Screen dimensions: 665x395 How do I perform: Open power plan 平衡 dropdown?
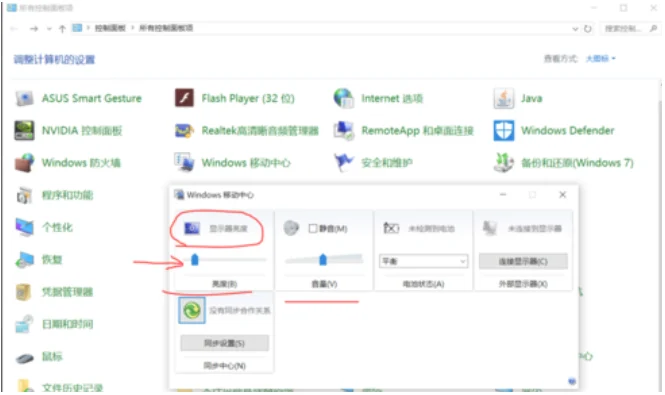pos(423,261)
